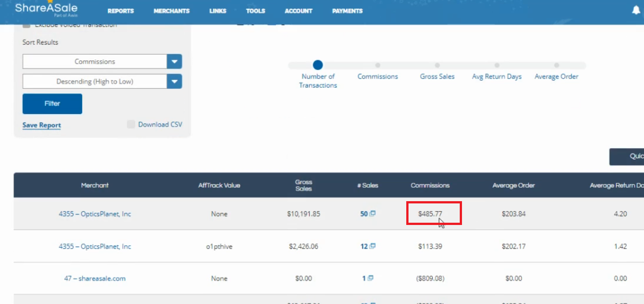Click the Merchant column header
The height and width of the screenshot is (304, 644).
tap(95, 185)
